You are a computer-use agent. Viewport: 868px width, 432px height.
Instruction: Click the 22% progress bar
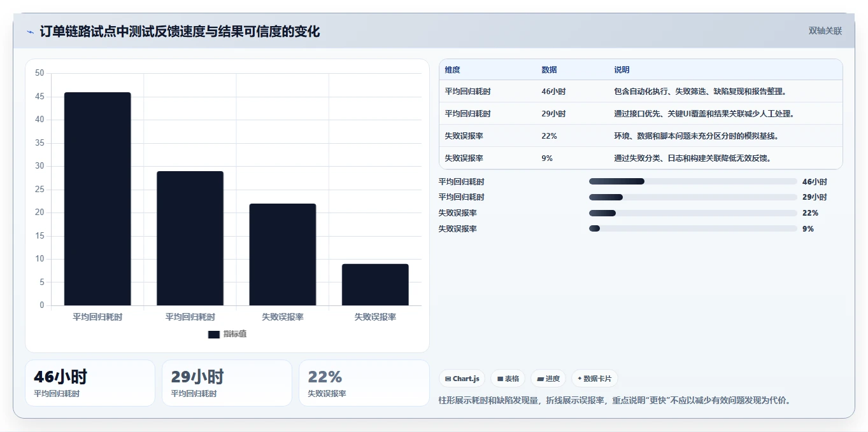pyautogui.click(x=693, y=213)
